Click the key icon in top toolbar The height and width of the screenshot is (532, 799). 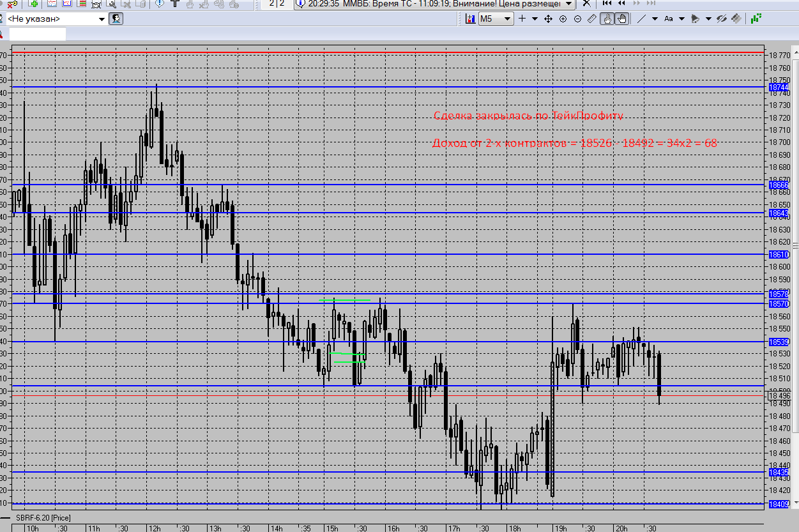click(x=12, y=4)
